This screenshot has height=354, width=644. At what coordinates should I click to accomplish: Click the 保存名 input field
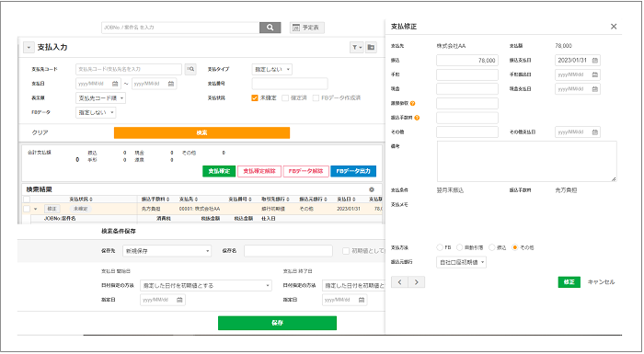click(x=288, y=251)
